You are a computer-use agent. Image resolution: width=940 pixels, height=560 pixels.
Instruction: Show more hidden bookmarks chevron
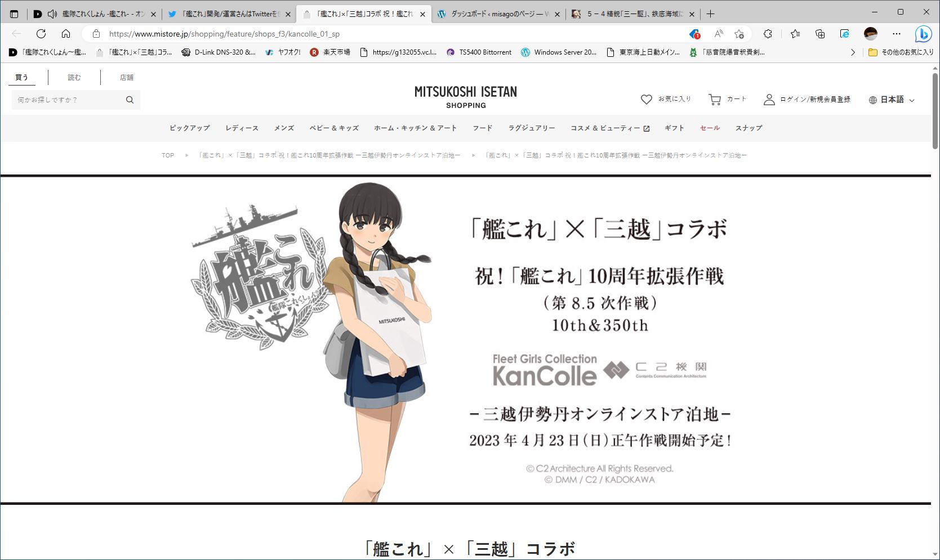click(x=853, y=52)
